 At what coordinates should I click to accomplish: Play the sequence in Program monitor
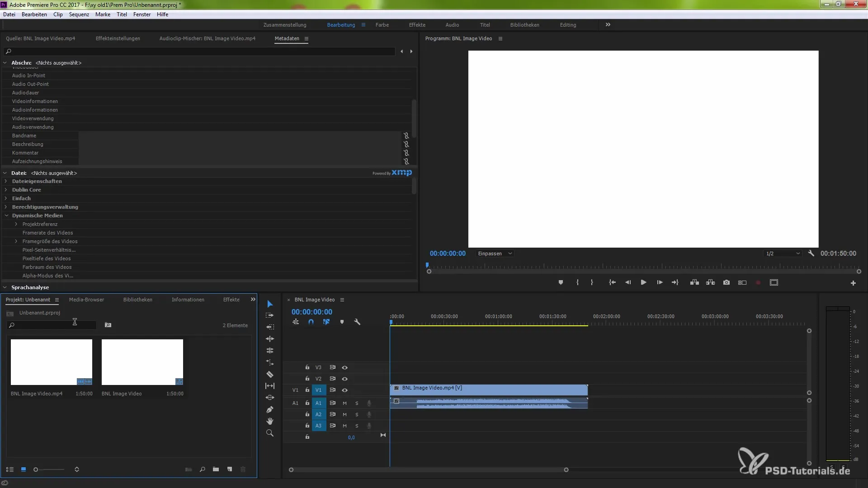tap(643, 282)
